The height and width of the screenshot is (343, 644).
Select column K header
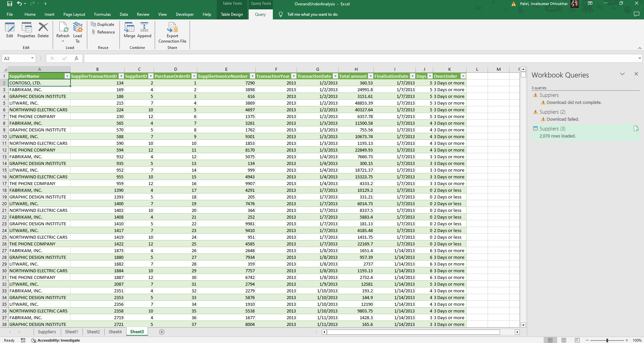[x=449, y=69]
